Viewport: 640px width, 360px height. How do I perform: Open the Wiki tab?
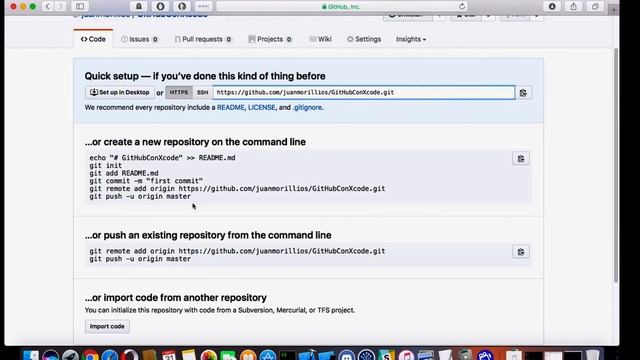pos(320,39)
